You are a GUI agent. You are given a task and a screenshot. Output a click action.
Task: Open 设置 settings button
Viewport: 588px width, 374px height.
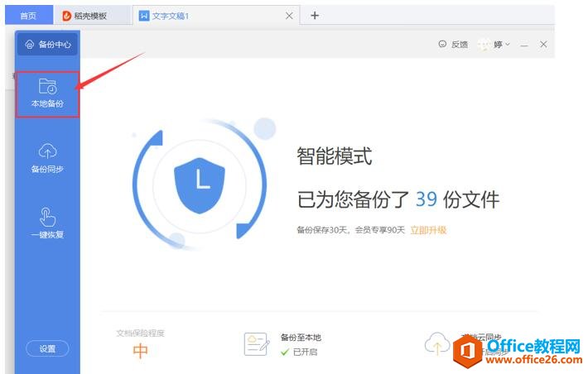tap(47, 349)
